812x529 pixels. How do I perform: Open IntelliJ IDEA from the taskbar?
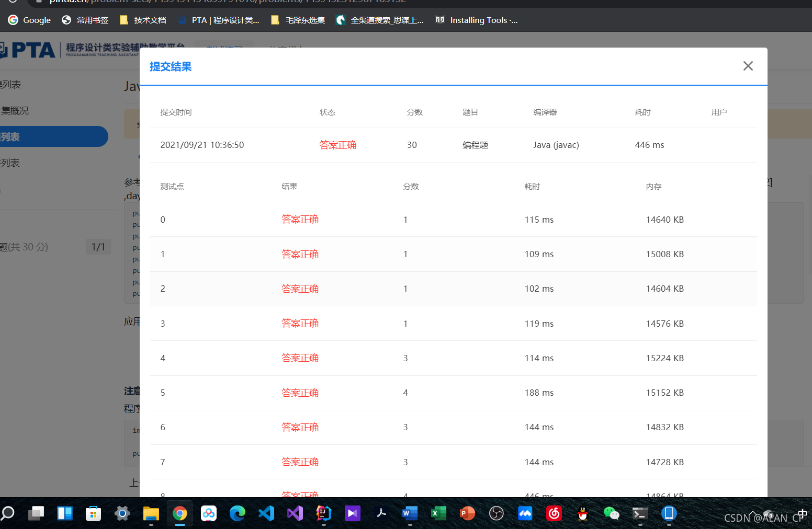324,513
